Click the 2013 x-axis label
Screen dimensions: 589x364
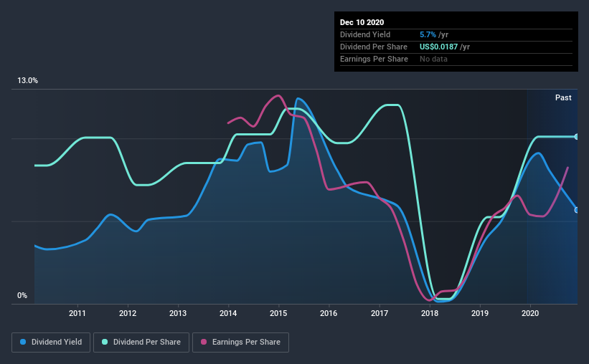coord(178,313)
